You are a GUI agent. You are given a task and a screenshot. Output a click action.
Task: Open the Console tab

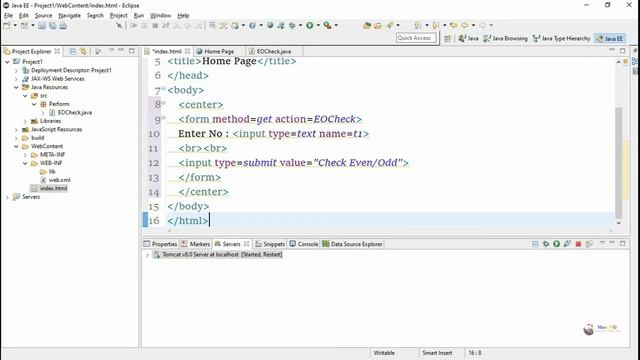(304, 244)
